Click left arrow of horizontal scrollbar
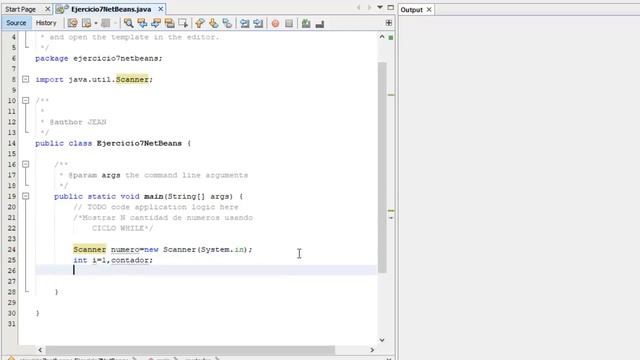The height and width of the screenshot is (360, 640). (x=40, y=350)
